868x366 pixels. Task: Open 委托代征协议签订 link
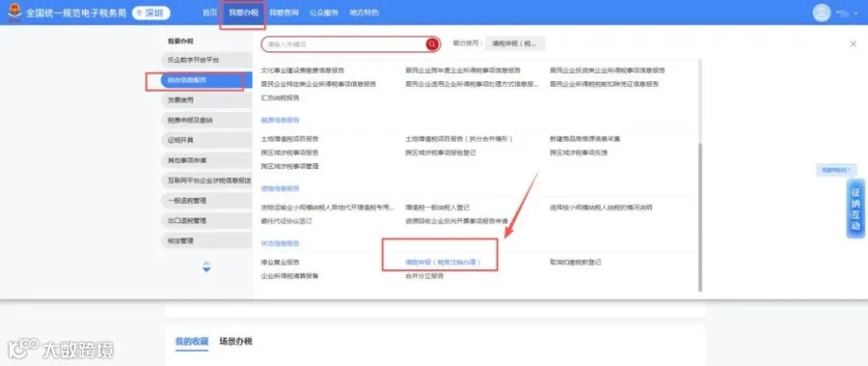point(286,221)
